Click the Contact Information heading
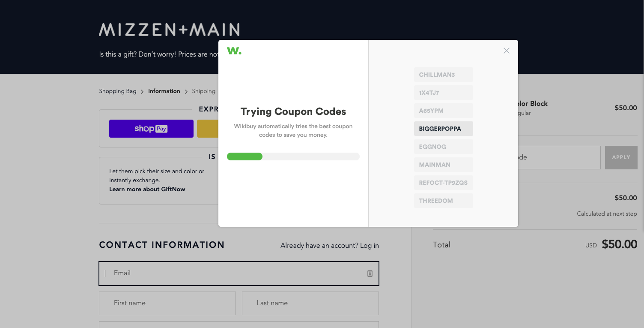 [x=162, y=245]
